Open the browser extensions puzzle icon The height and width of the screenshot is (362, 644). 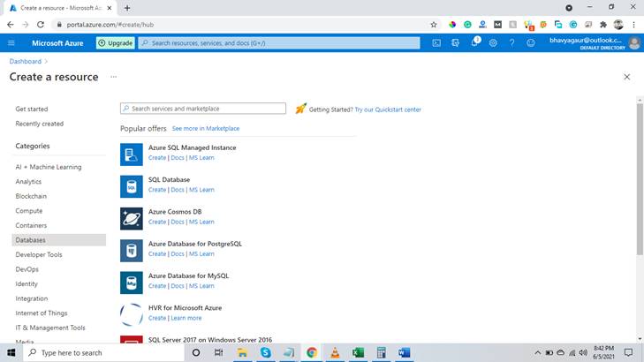(x=603, y=25)
